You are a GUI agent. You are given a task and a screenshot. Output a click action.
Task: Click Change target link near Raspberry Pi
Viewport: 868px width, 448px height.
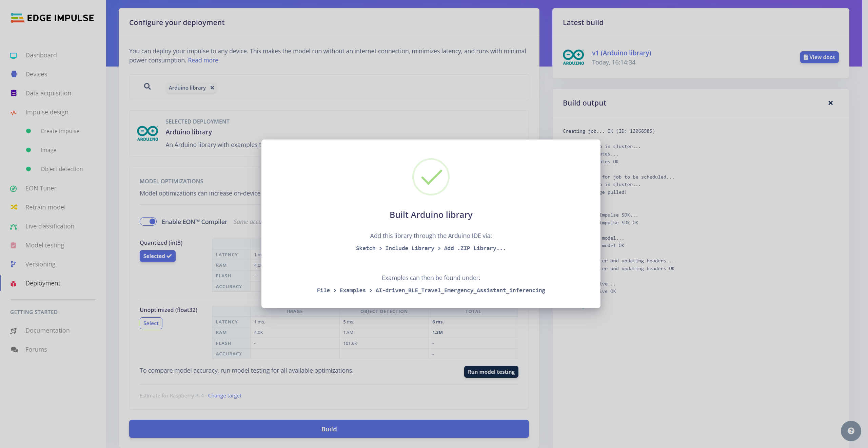[224, 395]
